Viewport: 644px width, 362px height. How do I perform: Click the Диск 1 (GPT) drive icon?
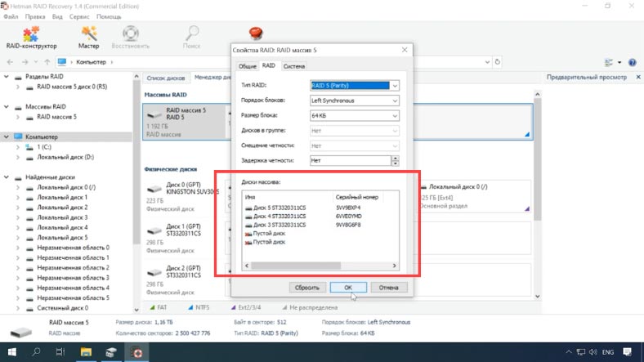tap(154, 231)
